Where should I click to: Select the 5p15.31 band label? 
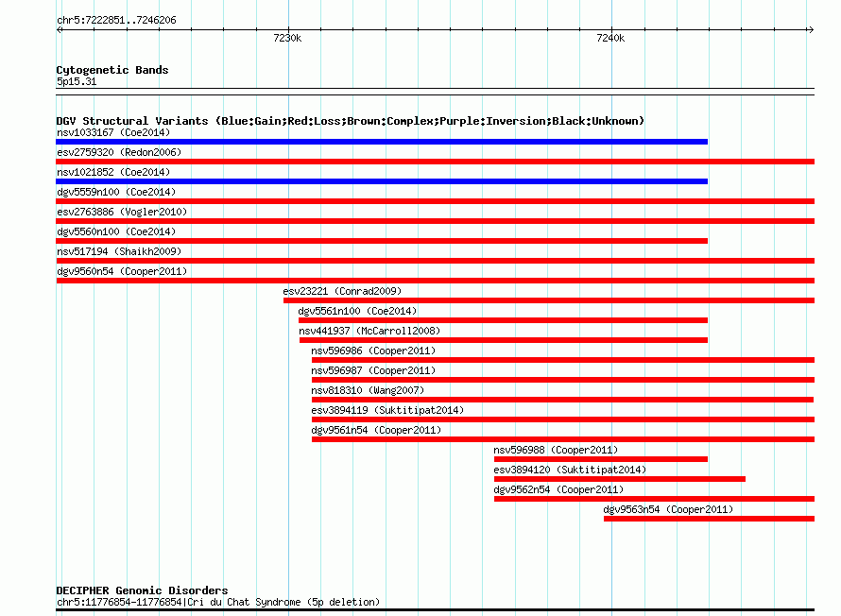pos(77,81)
